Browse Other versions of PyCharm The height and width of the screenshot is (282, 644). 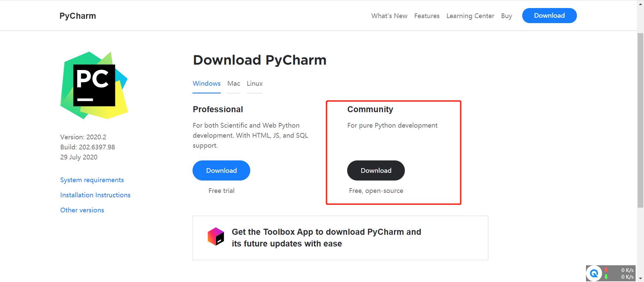(82, 210)
